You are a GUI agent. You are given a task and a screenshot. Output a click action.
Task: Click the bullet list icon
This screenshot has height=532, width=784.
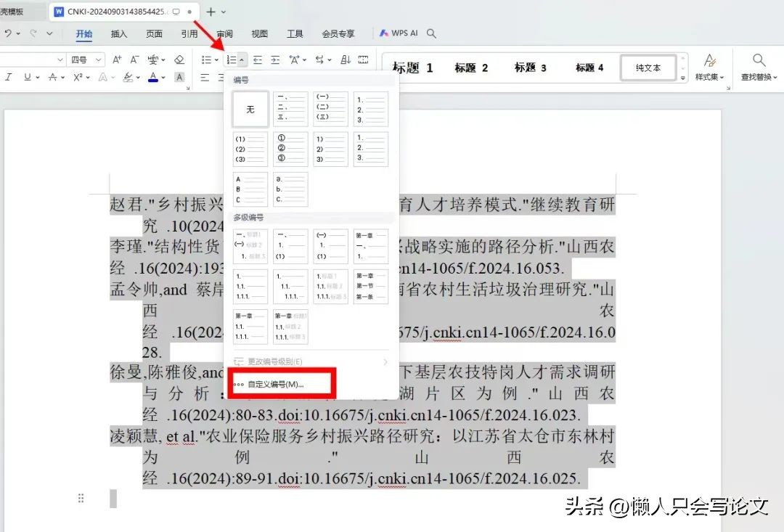206,60
